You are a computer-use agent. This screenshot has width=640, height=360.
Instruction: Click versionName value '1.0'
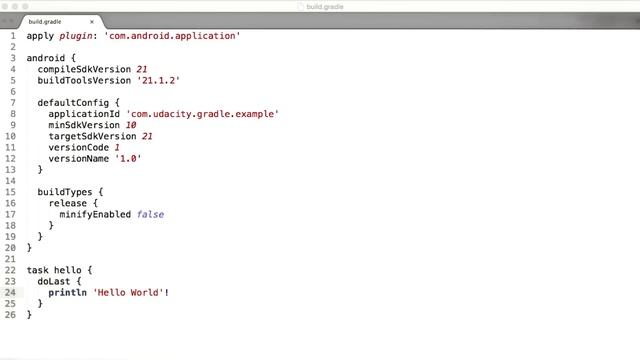tap(128, 158)
